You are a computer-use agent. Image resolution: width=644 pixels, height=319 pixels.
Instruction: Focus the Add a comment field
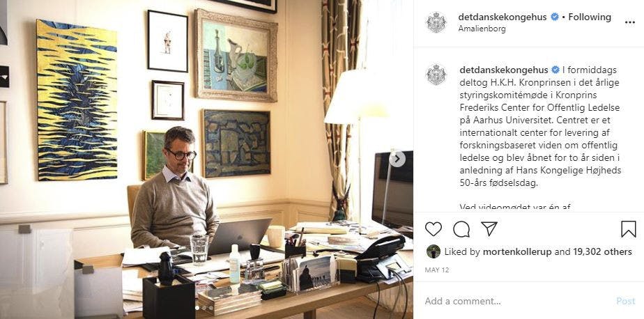517,301
